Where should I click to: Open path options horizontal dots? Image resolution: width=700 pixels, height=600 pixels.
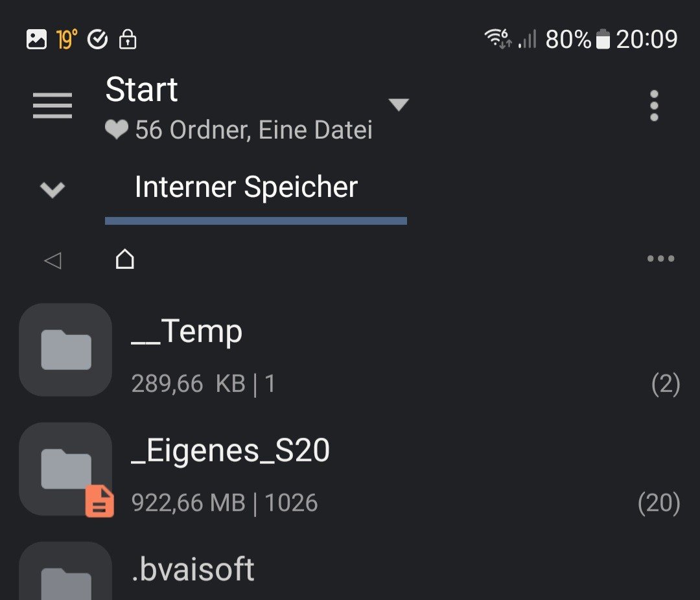660,259
